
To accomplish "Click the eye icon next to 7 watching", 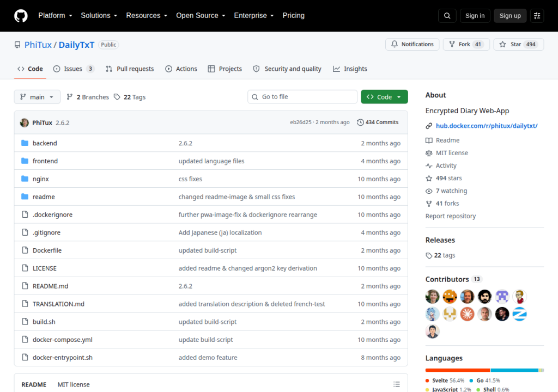I will (x=429, y=191).
